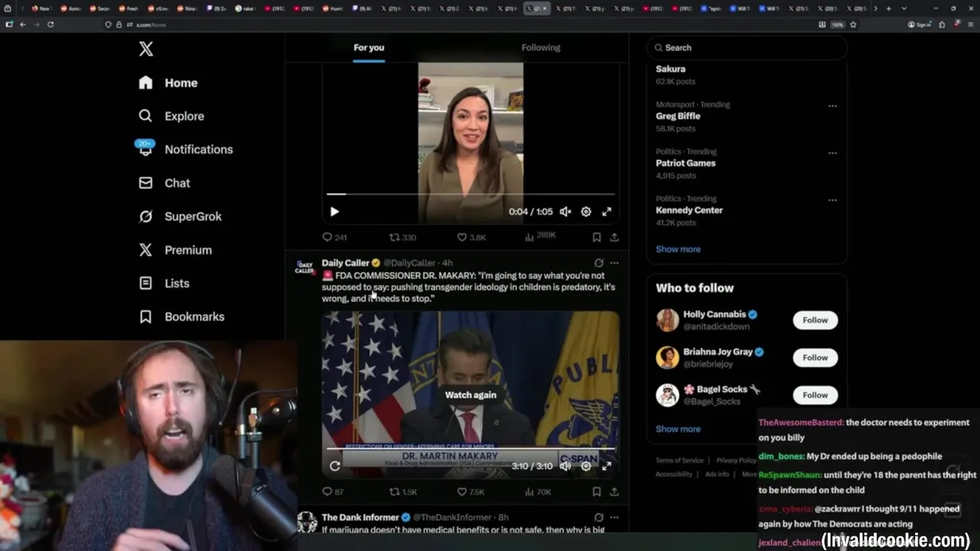The image size is (980, 551).
Task: Click the X logo in the sidebar
Action: coord(145,49)
